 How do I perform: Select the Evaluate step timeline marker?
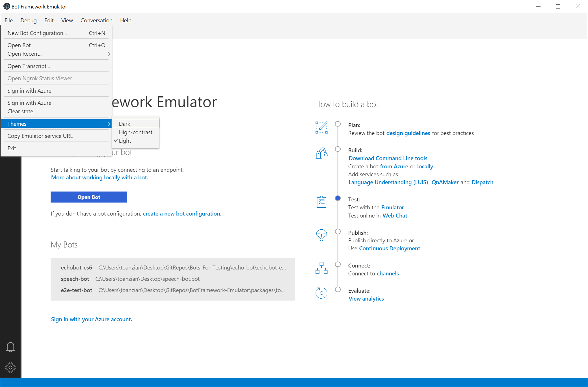[338, 289]
